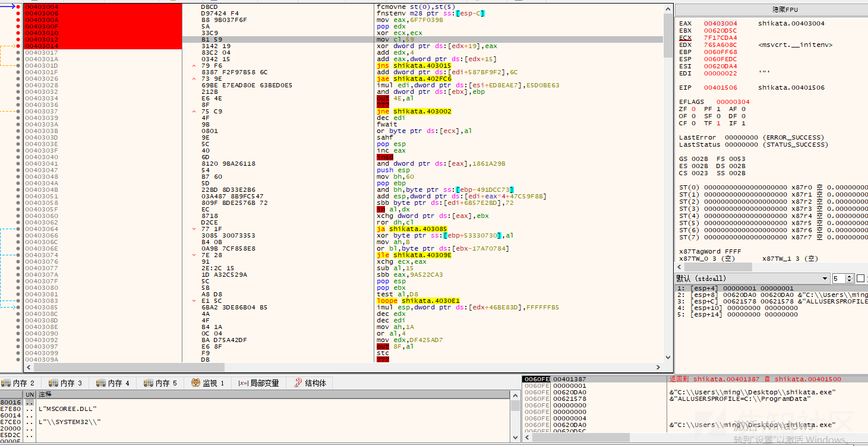
Task: Select the loope shikata.4030E1 instruction
Action: pos(418,301)
